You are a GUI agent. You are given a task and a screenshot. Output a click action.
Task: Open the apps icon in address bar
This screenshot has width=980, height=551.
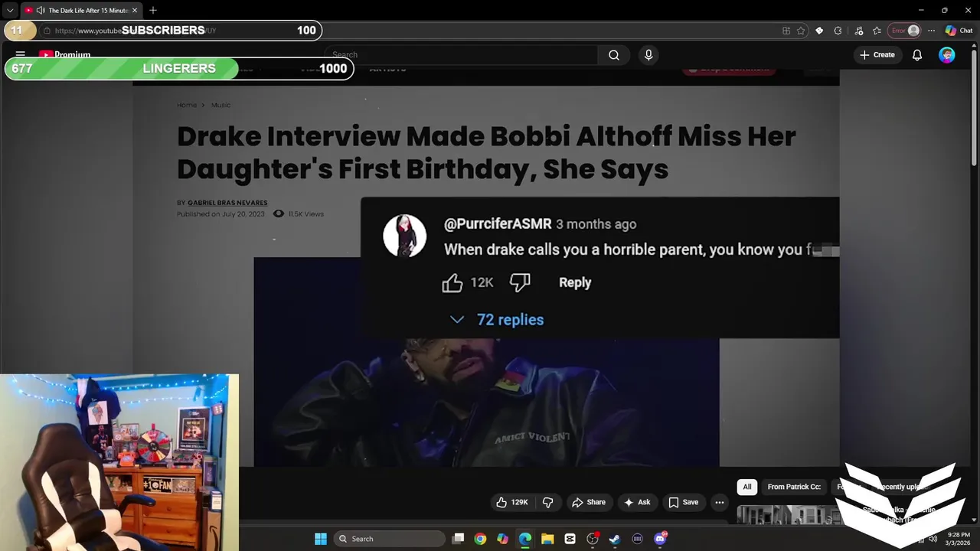pos(786,31)
